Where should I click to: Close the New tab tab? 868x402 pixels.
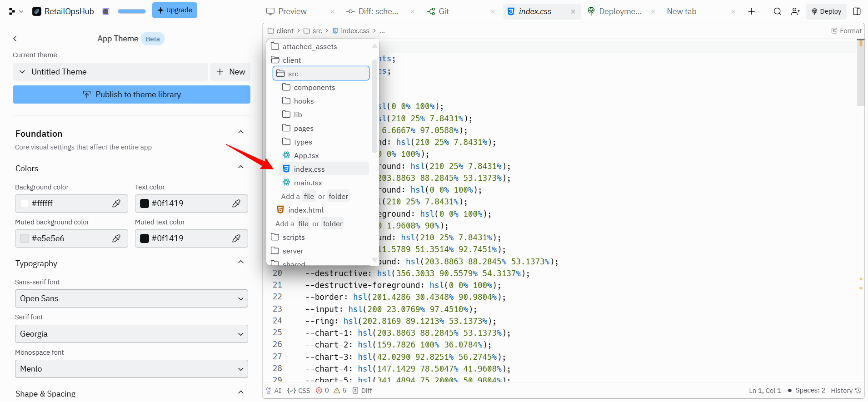(x=733, y=12)
